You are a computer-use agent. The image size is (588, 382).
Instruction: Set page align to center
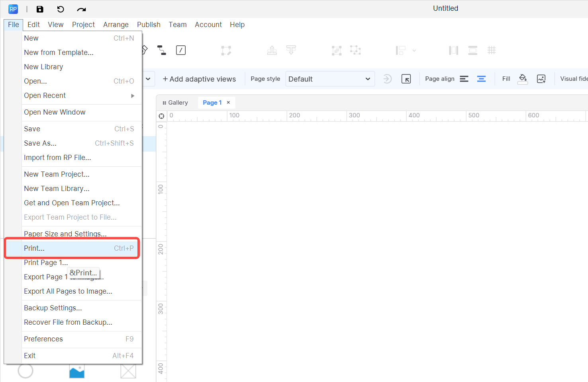(481, 79)
